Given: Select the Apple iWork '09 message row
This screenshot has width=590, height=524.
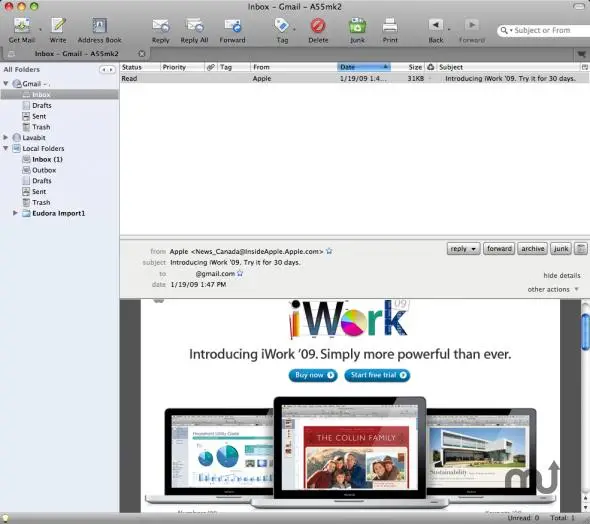Looking at the screenshot, I should (x=355, y=78).
